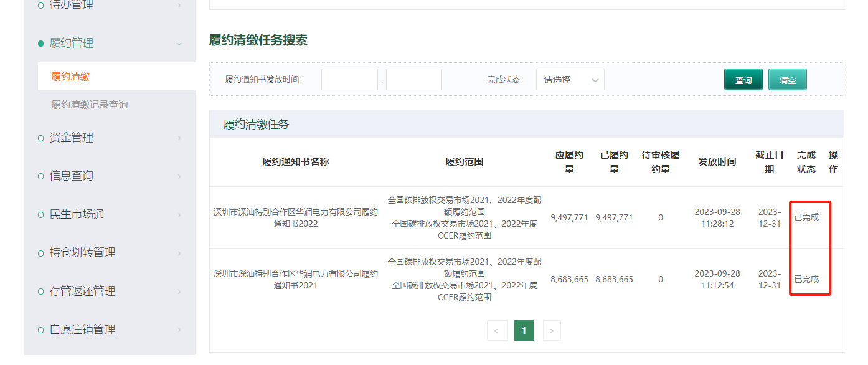Expand chevron next to 资金管理

[x=179, y=138]
